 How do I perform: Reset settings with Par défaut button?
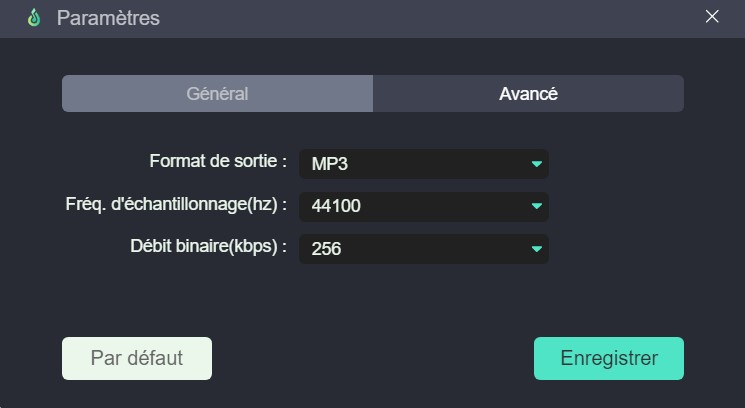(137, 358)
